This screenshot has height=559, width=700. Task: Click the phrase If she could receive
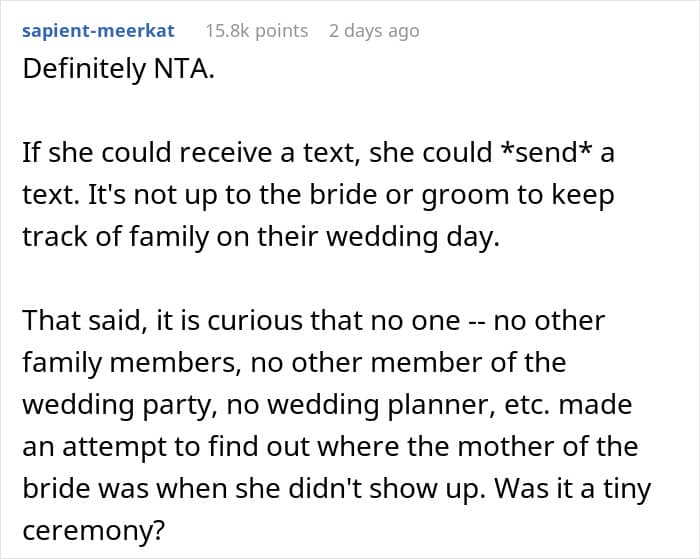point(148,153)
